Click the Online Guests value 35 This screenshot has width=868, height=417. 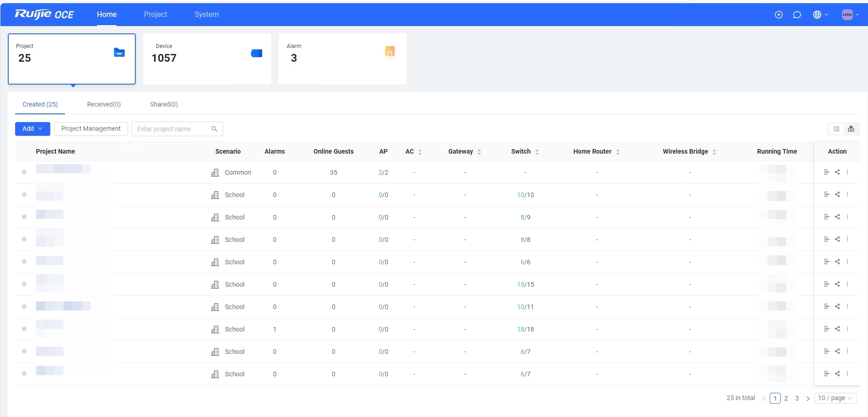[x=333, y=172]
